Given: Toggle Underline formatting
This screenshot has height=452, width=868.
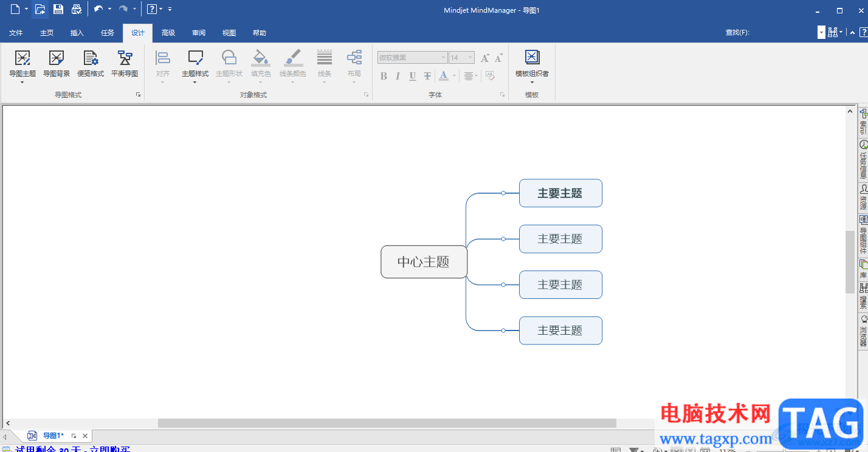Looking at the screenshot, I should [413, 76].
